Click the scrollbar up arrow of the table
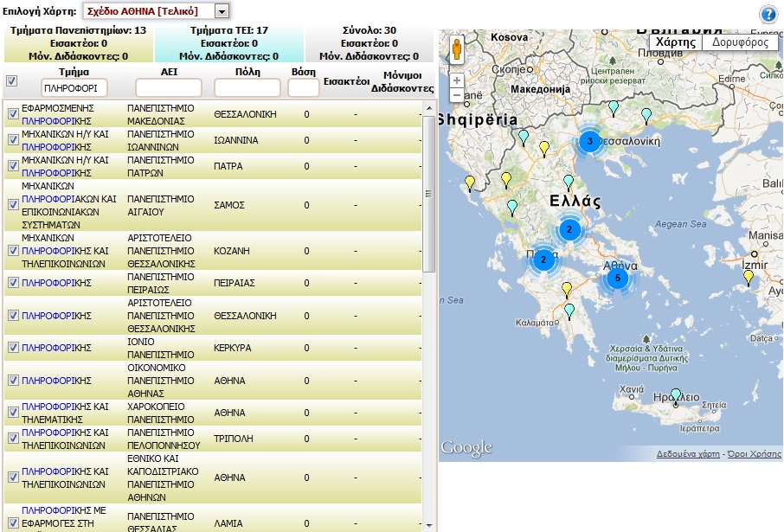Image resolution: width=784 pixels, height=532 pixels. [x=429, y=108]
